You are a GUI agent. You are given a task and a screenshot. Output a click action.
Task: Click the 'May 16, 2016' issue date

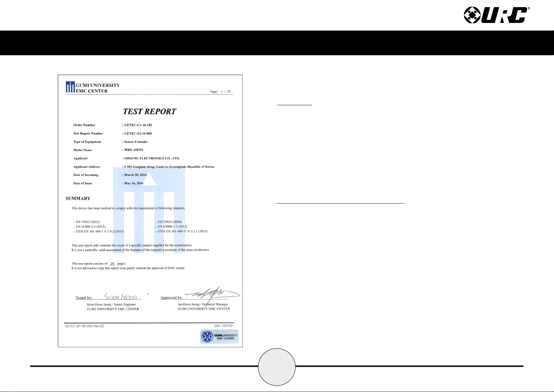(134, 183)
